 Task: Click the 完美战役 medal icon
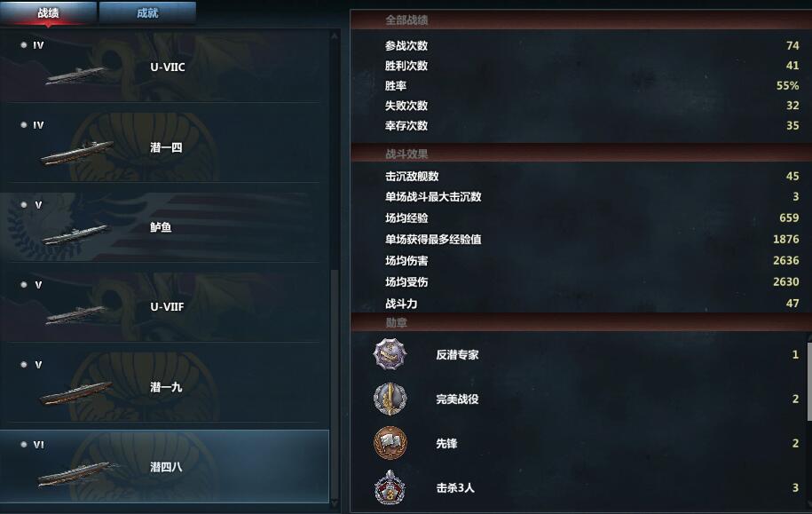tap(390, 399)
